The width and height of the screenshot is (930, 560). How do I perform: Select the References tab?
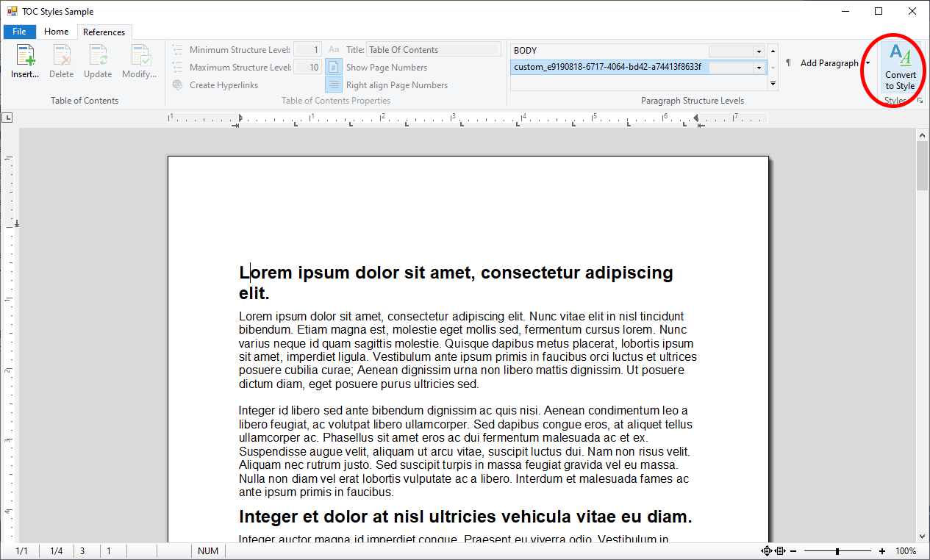coord(104,32)
